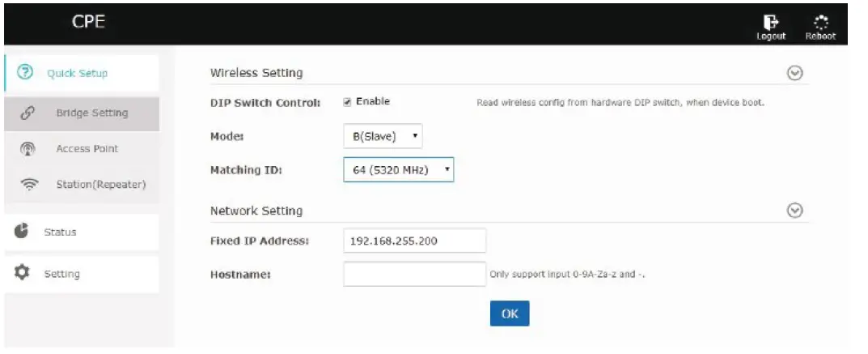Image resolution: width=868 pixels, height=354 pixels.
Task: Select Station(Repeater) in the sidebar
Action: click(100, 185)
